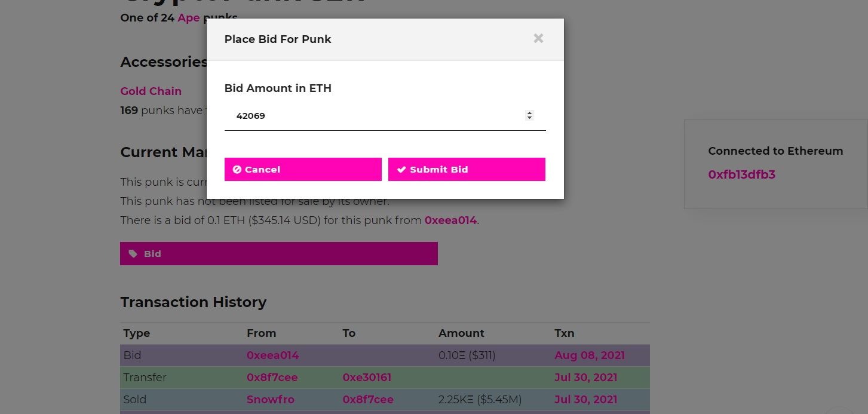The height and width of the screenshot is (414, 868).
Task: Increase bid amount with stepper up arrow
Action: tap(529, 113)
